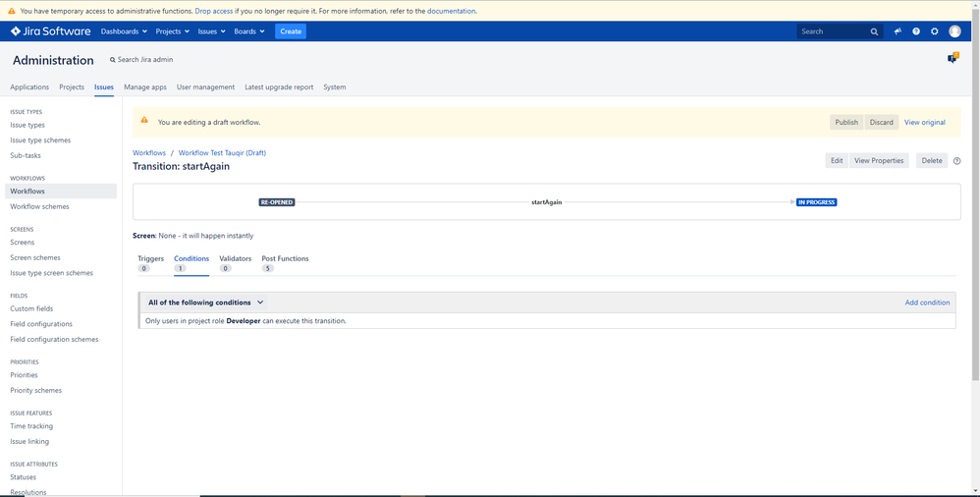Discard the draft workflow
Screen dimensions: 980x497
881,123
